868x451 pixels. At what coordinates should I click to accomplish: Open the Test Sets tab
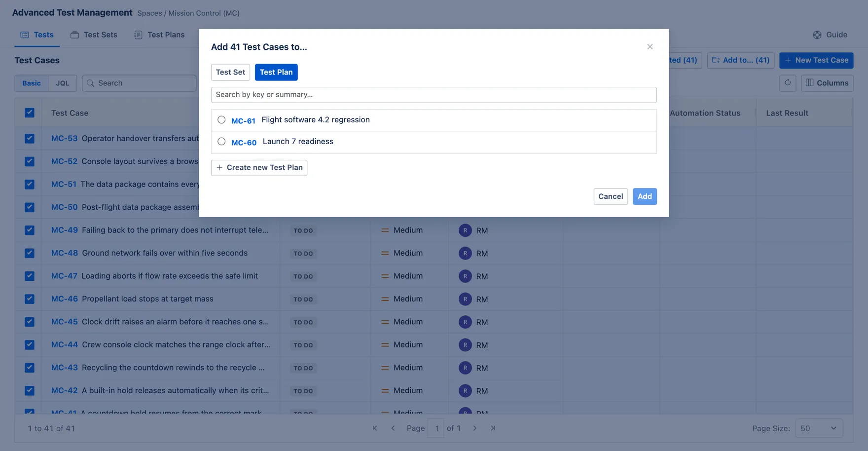coord(94,35)
